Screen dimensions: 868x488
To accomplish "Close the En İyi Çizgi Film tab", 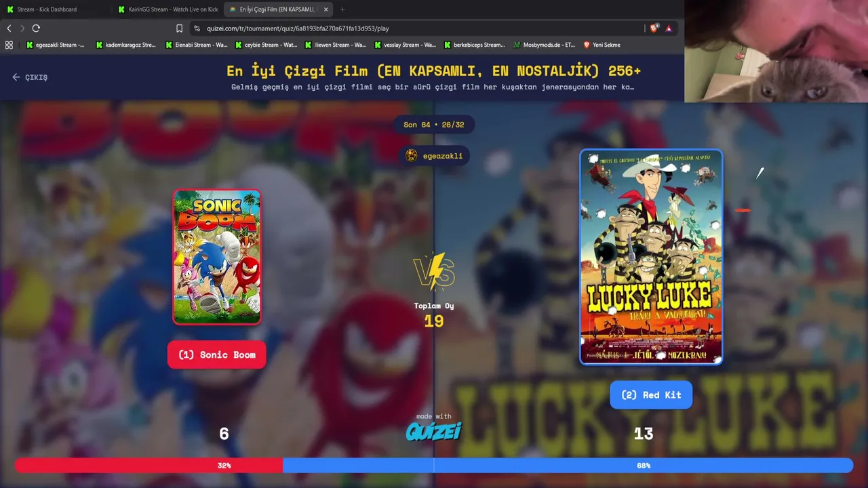I will click(325, 9).
